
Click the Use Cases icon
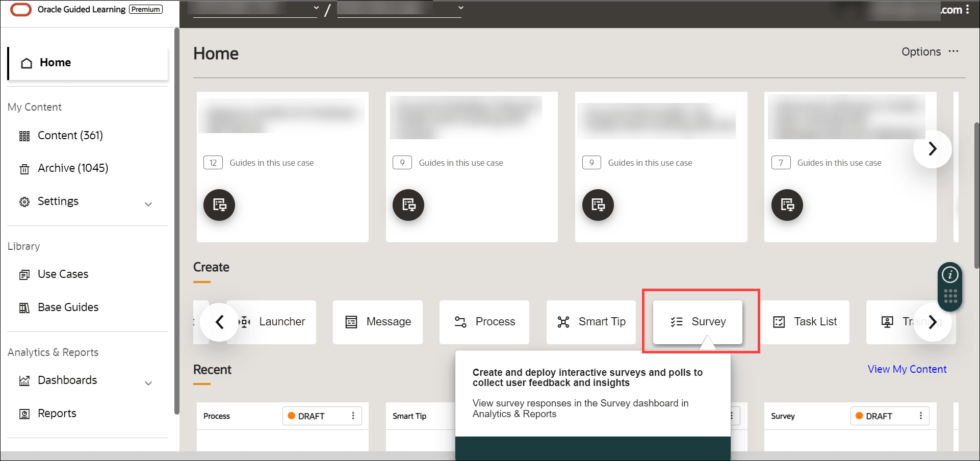click(x=24, y=275)
